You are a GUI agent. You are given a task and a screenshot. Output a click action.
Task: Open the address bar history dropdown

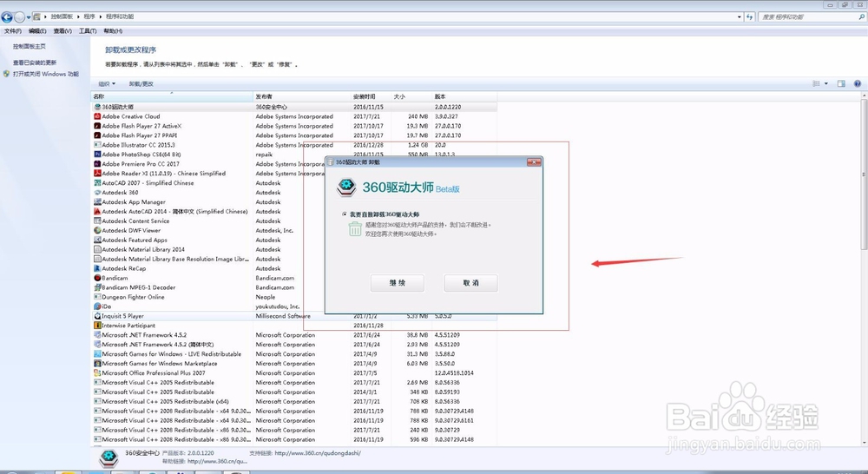tap(739, 17)
